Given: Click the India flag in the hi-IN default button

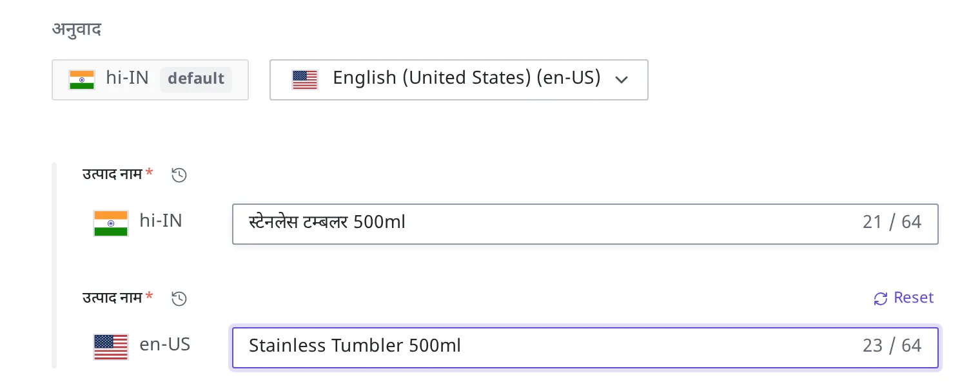Looking at the screenshot, I should tap(82, 79).
